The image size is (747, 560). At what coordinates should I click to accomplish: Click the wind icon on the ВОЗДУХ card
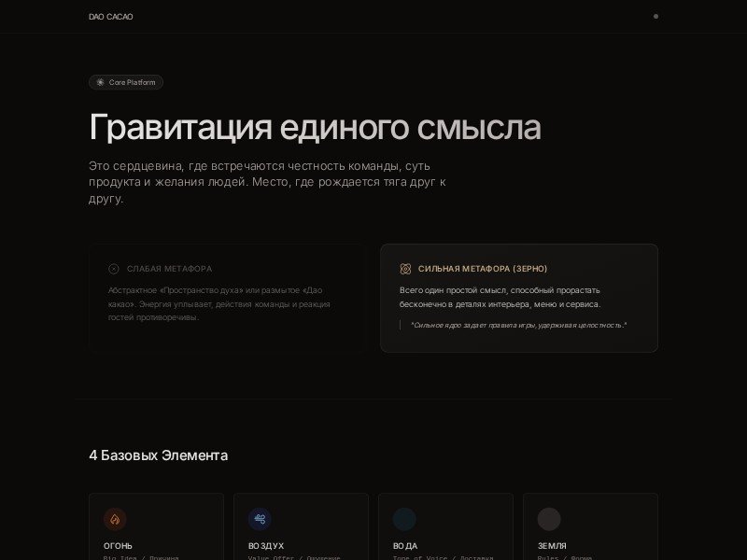[260, 519]
